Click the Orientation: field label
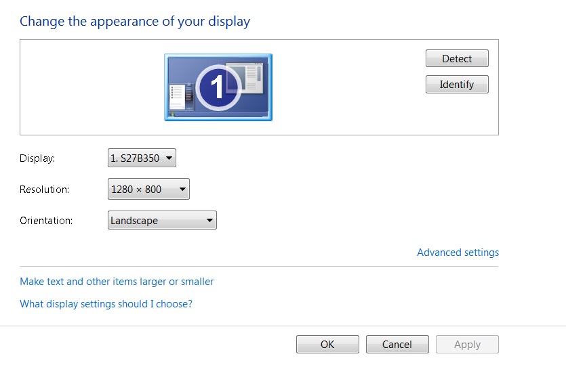 [x=46, y=221]
